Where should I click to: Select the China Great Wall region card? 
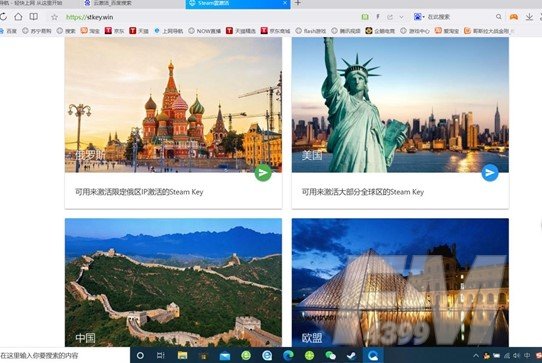(173, 282)
